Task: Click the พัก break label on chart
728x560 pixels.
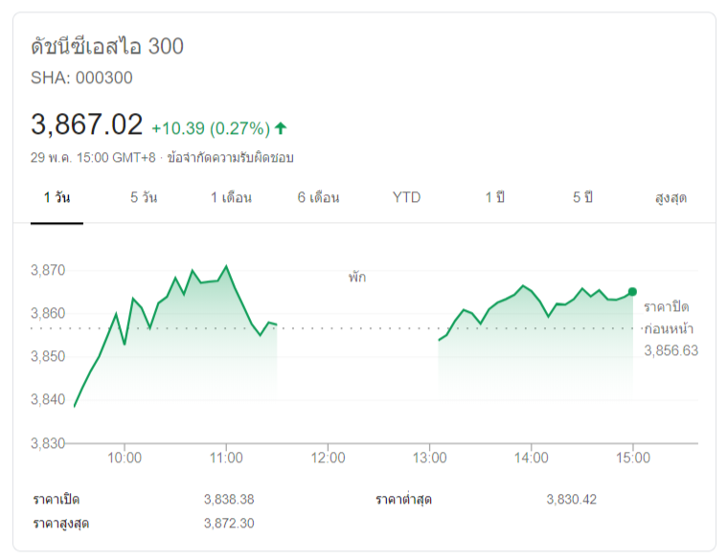Action: tap(357, 278)
